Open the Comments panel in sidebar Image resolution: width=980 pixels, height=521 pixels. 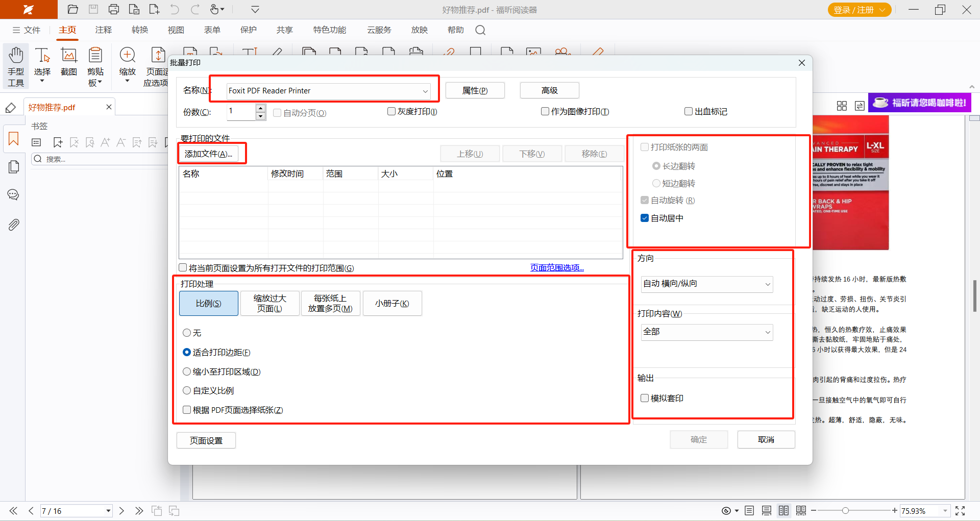tap(14, 195)
